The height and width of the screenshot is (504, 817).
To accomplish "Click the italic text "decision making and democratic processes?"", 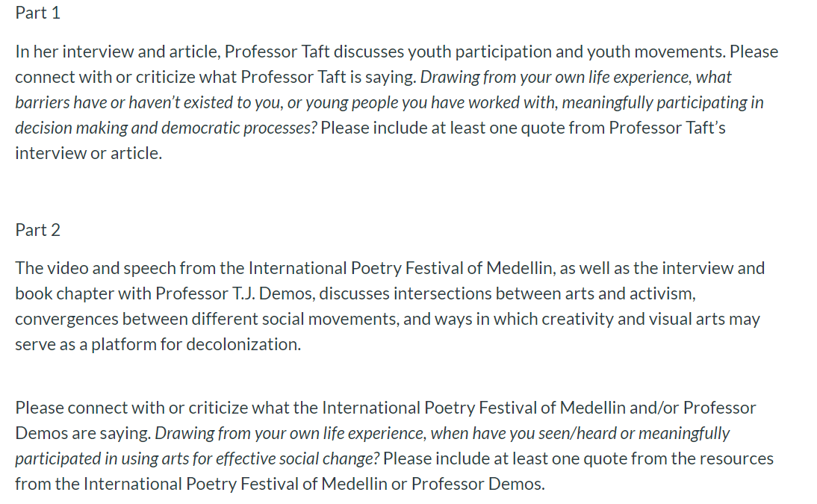I will point(166,128).
